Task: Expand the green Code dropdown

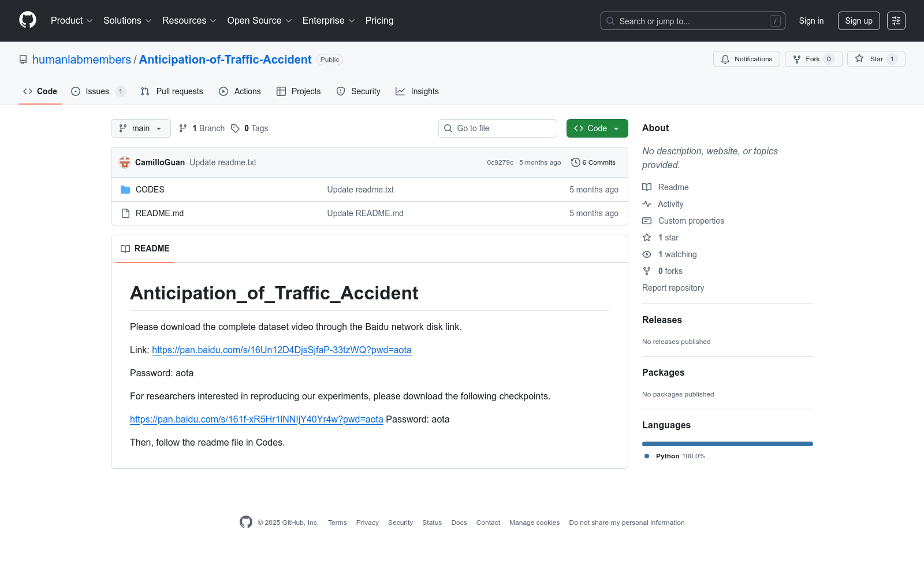Action: coord(597,128)
